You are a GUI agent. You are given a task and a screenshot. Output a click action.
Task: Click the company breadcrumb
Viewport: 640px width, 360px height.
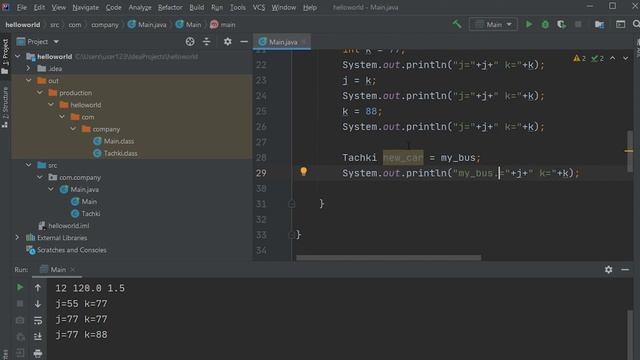104,24
